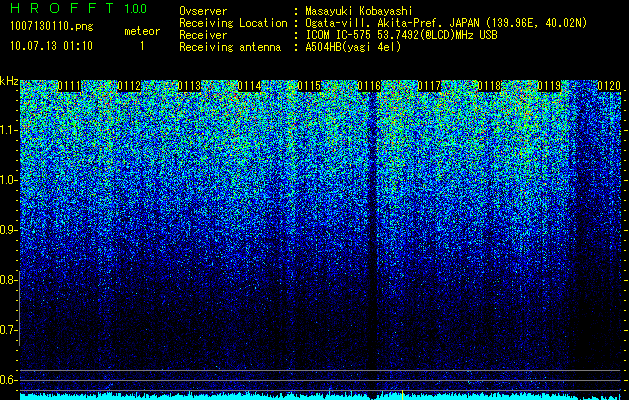Click the dark vertical dropout band near 0116
Screen dimensions: 629x400
click(374, 241)
